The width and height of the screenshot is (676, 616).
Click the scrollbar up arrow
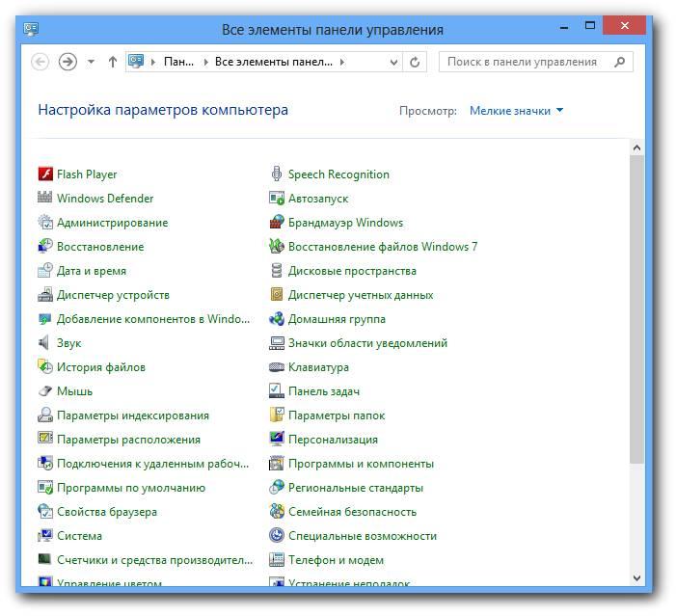click(636, 147)
